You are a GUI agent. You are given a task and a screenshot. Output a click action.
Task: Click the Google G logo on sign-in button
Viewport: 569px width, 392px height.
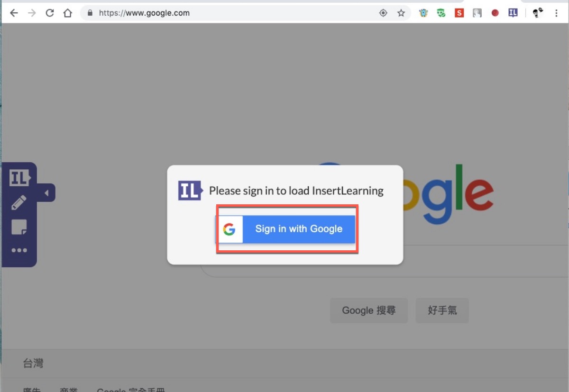click(x=229, y=229)
